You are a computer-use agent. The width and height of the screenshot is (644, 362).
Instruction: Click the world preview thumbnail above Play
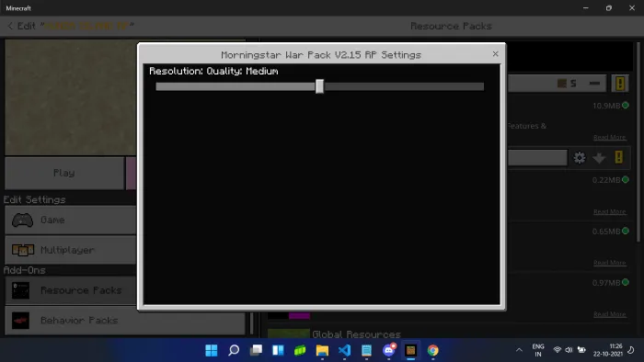click(x=71, y=97)
